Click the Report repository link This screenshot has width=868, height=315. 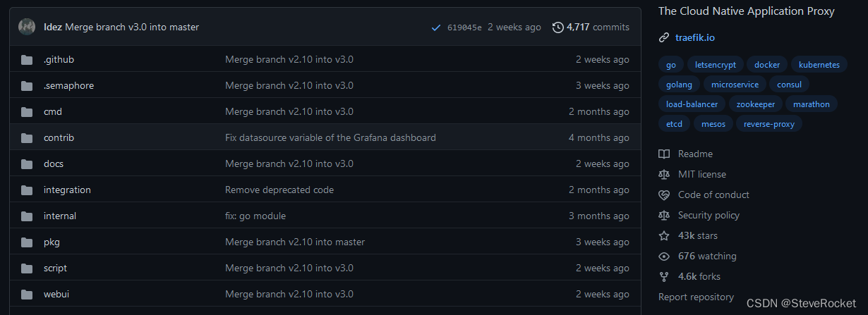(696, 297)
